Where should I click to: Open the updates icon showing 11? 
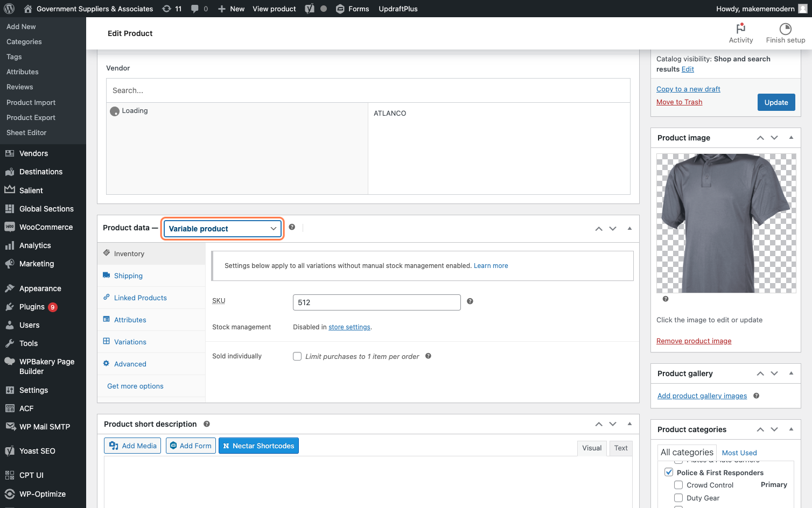click(x=172, y=9)
